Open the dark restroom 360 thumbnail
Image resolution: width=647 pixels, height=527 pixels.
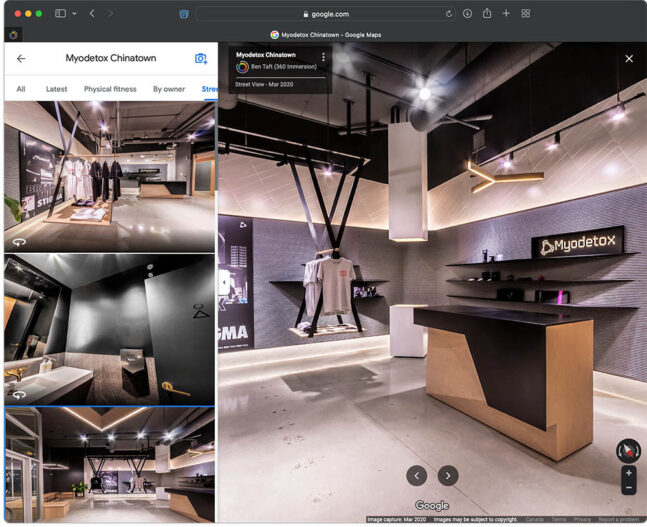110,329
